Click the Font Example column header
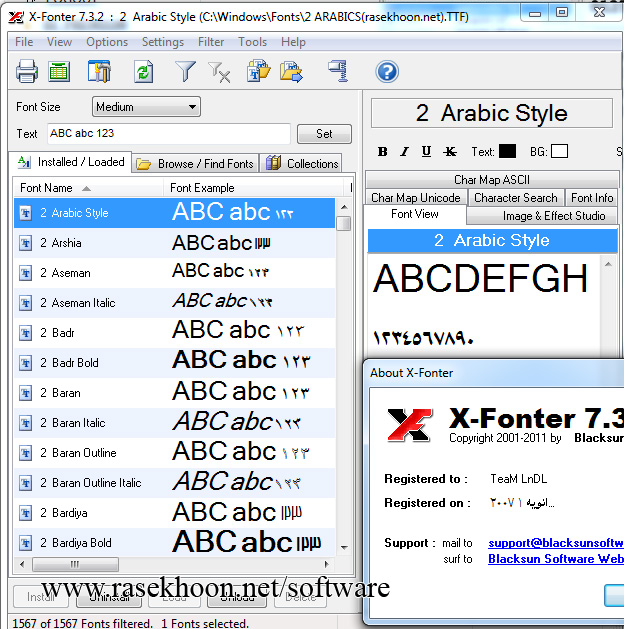This screenshot has height=629, width=624. coord(254,188)
